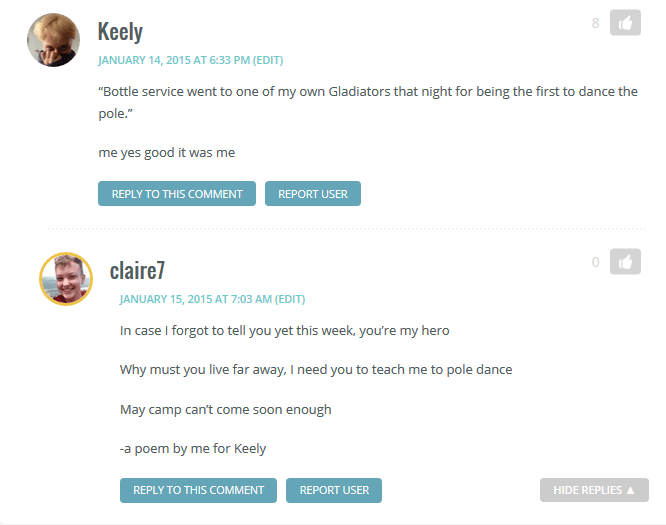Click the "May camp can't come soon enough" line
The image size is (666, 525).
(x=225, y=409)
